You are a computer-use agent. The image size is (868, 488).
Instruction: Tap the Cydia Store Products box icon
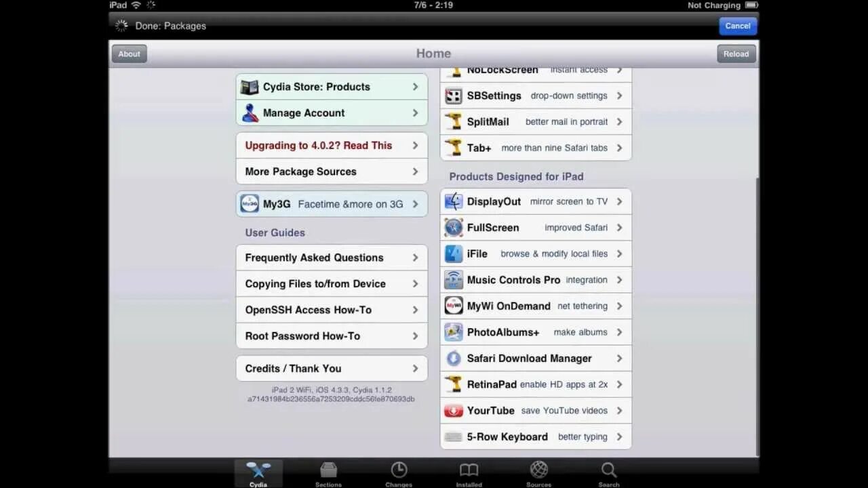tap(250, 87)
